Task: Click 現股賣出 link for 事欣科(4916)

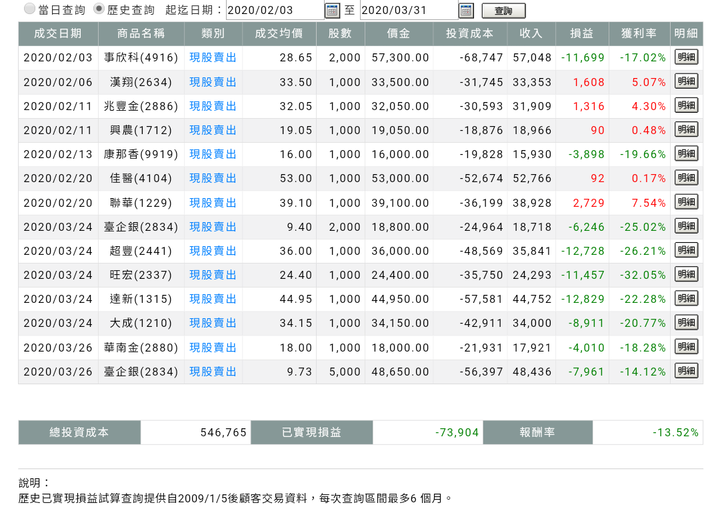Action: 213,57
